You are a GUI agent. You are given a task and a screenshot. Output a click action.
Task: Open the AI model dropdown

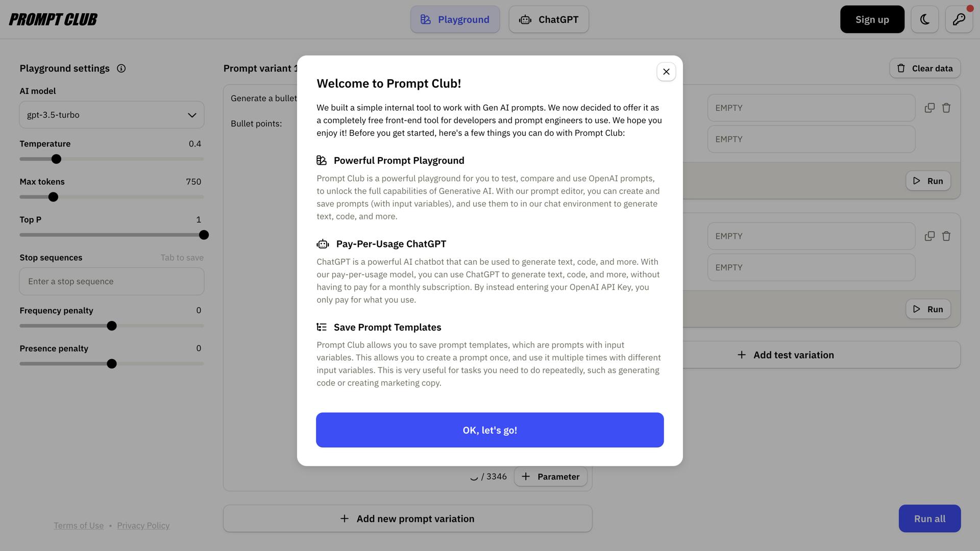112,115
